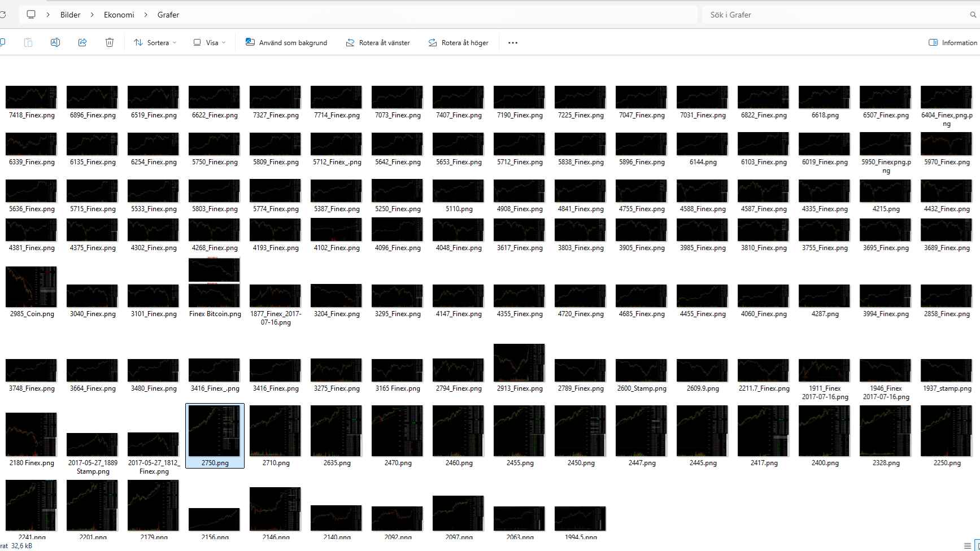Click file name 6339_Finex.png
This screenshot has height=551, width=980.
pyautogui.click(x=32, y=162)
